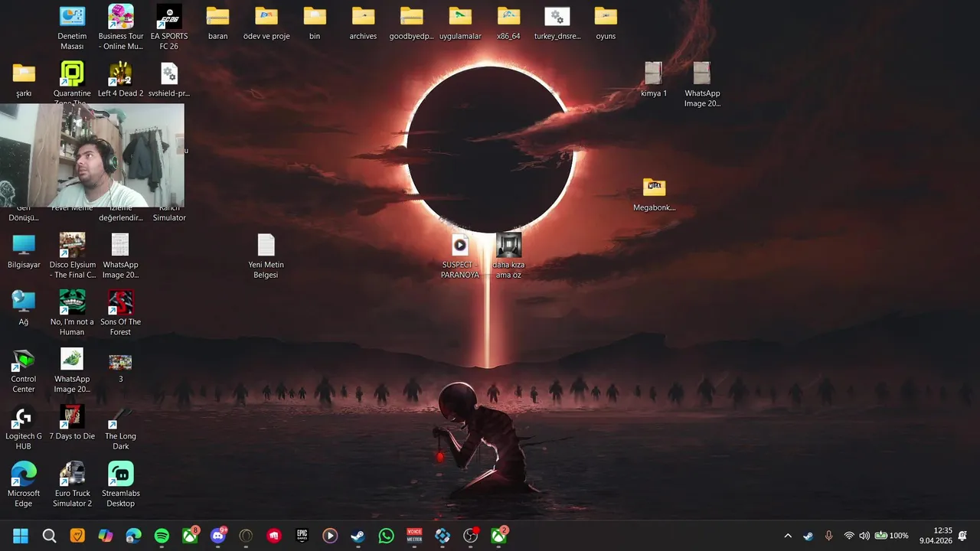
Task: Launch 7 Days to Die shortcut
Action: pos(72,423)
